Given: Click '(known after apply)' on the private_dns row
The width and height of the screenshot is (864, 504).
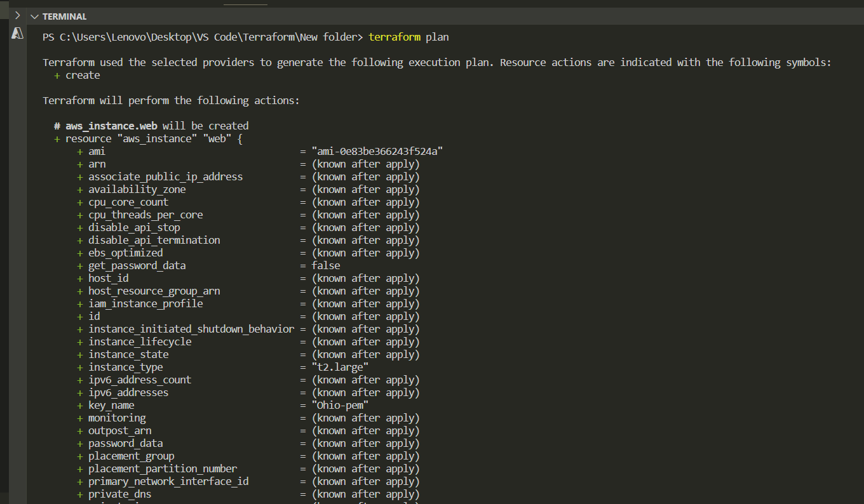Looking at the screenshot, I should click(365, 494).
